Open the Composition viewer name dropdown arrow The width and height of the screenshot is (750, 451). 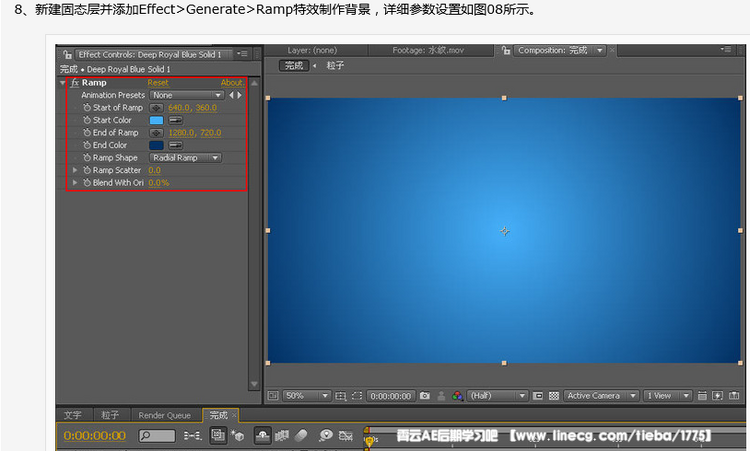pyautogui.click(x=599, y=50)
